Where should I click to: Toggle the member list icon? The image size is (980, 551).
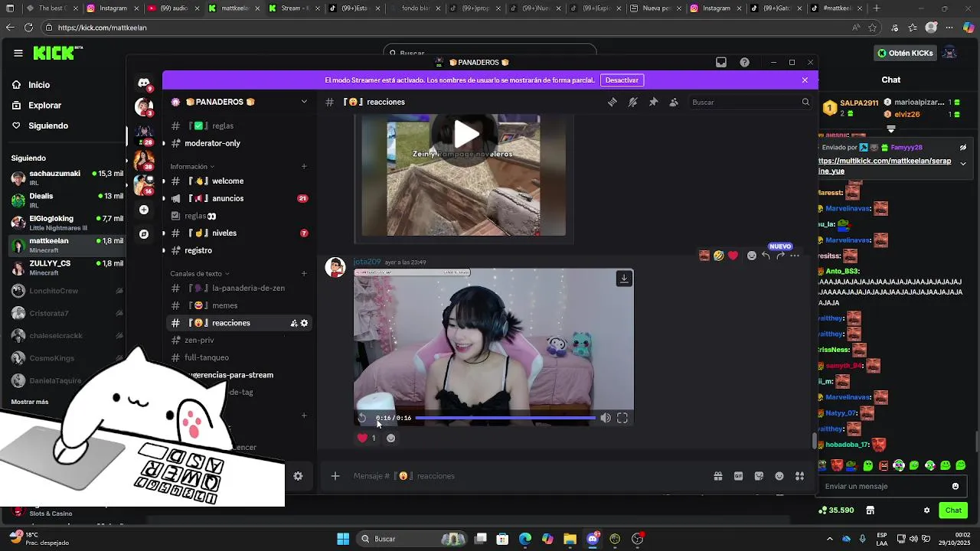pos(674,102)
